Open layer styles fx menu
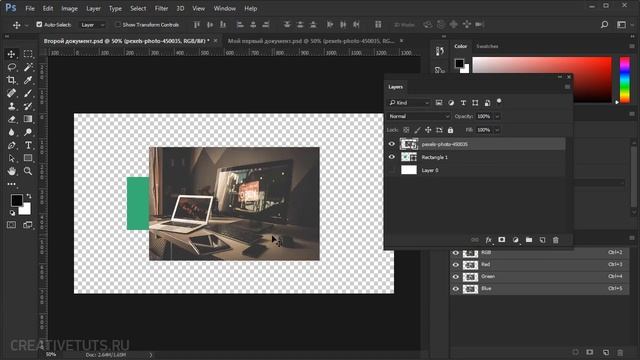Screen dimensions: 640x360 [x=488, y=240]
